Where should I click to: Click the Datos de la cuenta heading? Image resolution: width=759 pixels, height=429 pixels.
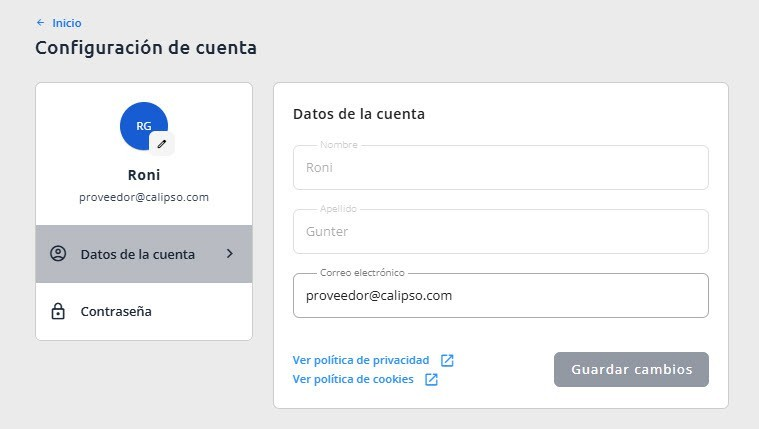click(x=359, y=114)
